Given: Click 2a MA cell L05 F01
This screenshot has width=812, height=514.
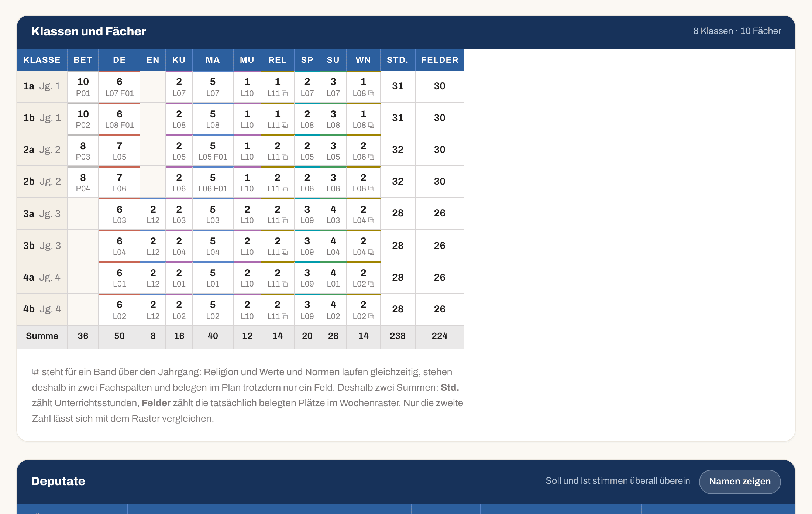Looking at the screenshot, I should [213, 150].
